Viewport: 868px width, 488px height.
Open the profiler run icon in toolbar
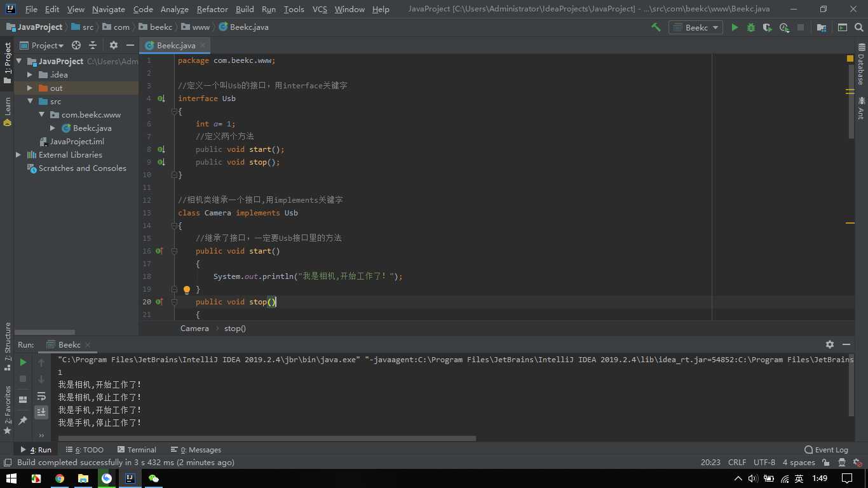pos(784,27)
